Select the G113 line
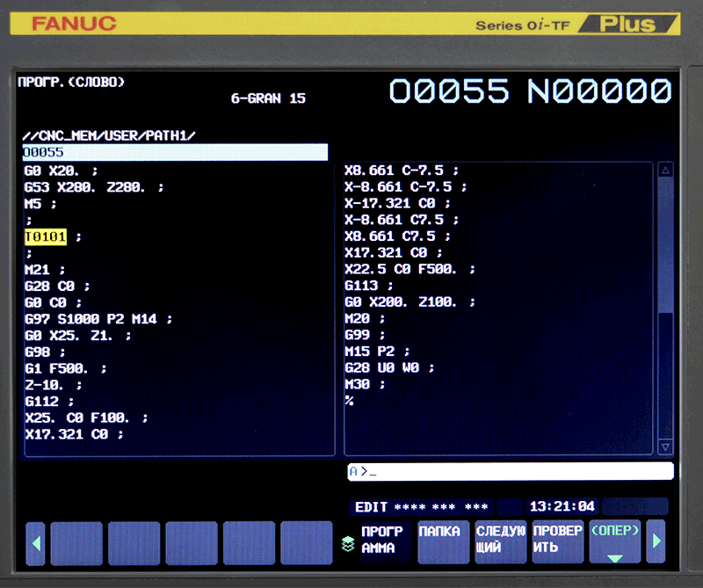Screen dimensions: 703x588 368,286
